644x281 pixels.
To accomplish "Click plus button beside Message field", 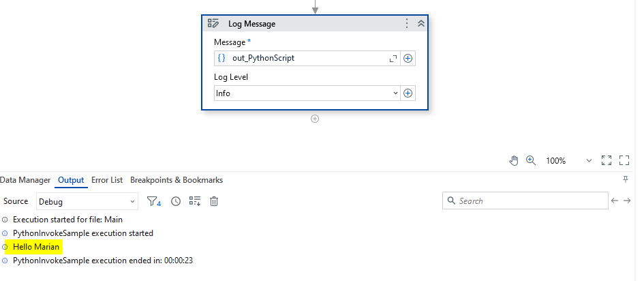I will pyautogui.click(x=408, y=59).
